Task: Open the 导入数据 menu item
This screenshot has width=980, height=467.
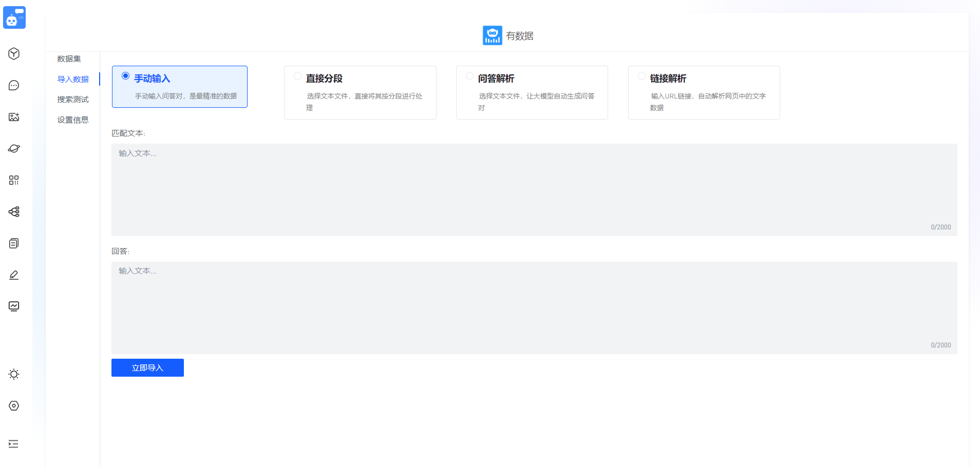Action: click(x=73, y=79)
